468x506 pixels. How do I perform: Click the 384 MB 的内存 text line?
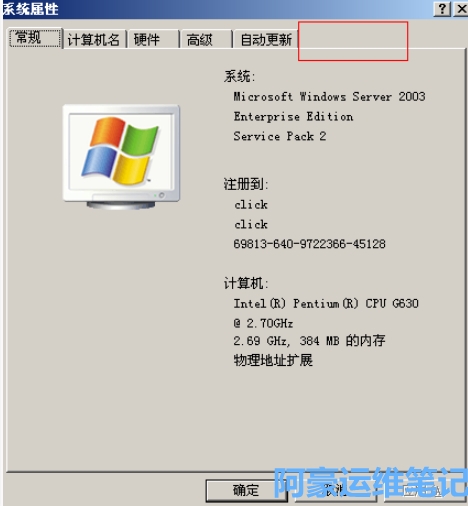(x=309, y=341)
